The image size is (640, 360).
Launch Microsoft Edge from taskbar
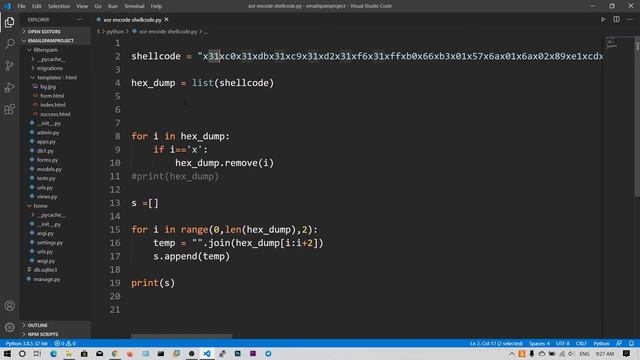tap(53, 353)
